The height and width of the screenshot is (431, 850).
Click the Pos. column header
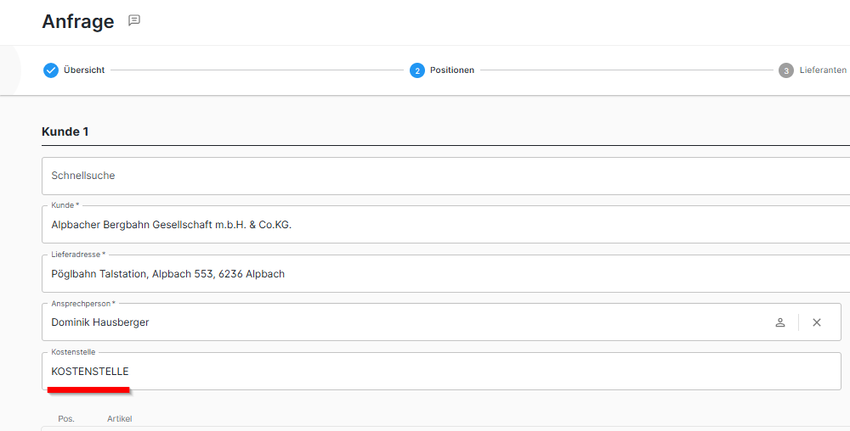click(x=66, y=418)
